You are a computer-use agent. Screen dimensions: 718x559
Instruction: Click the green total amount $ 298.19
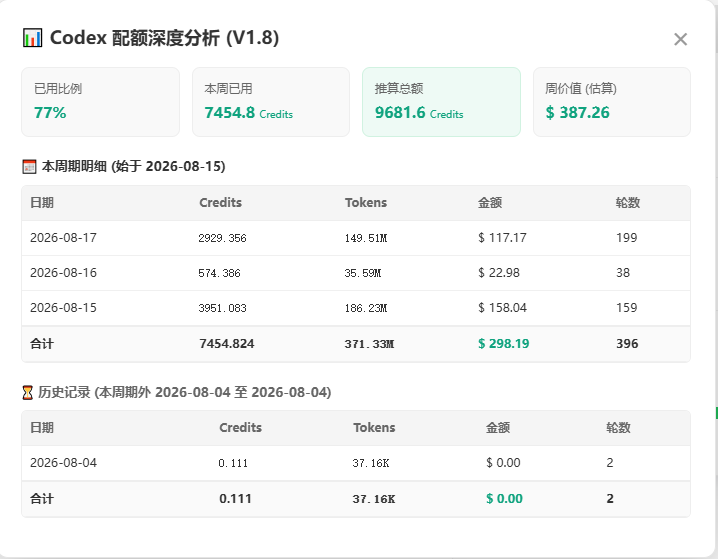coord(503,344)
